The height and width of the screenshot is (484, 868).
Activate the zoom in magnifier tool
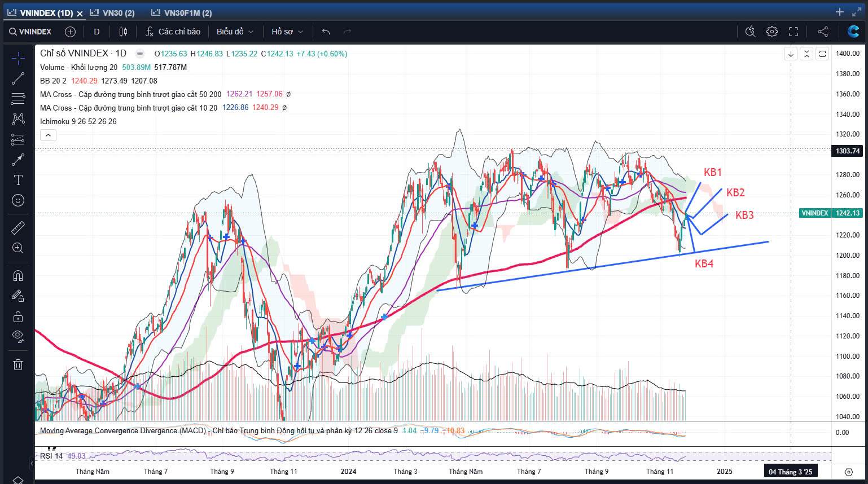point(18,248)
